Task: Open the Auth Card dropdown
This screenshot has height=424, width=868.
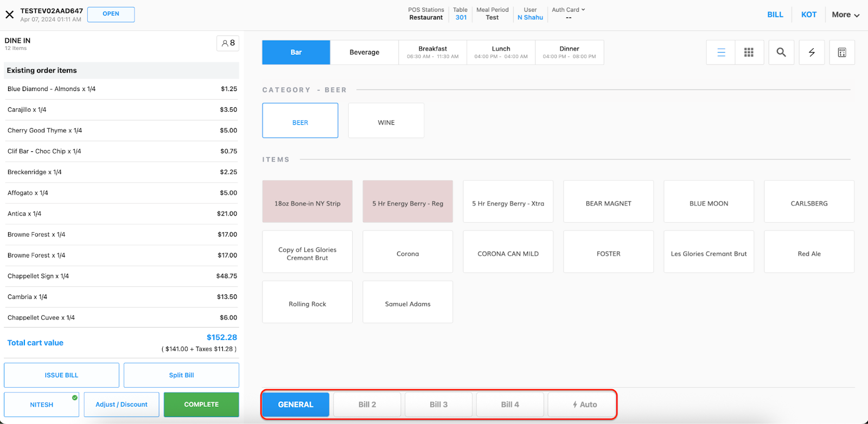Action: point(568,10)
